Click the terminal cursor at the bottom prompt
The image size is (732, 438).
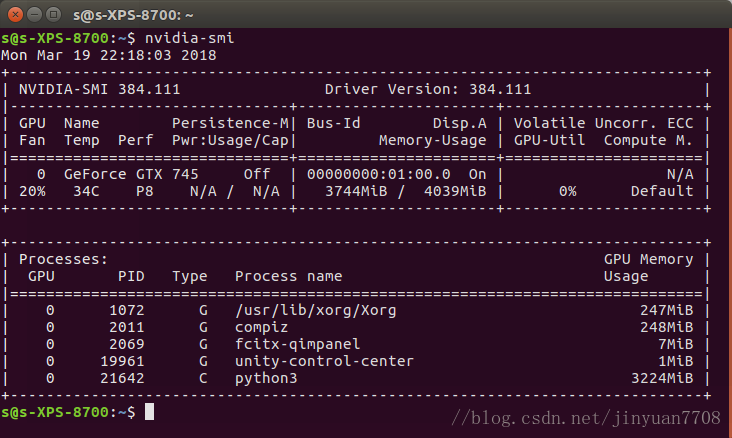[149, 412]
